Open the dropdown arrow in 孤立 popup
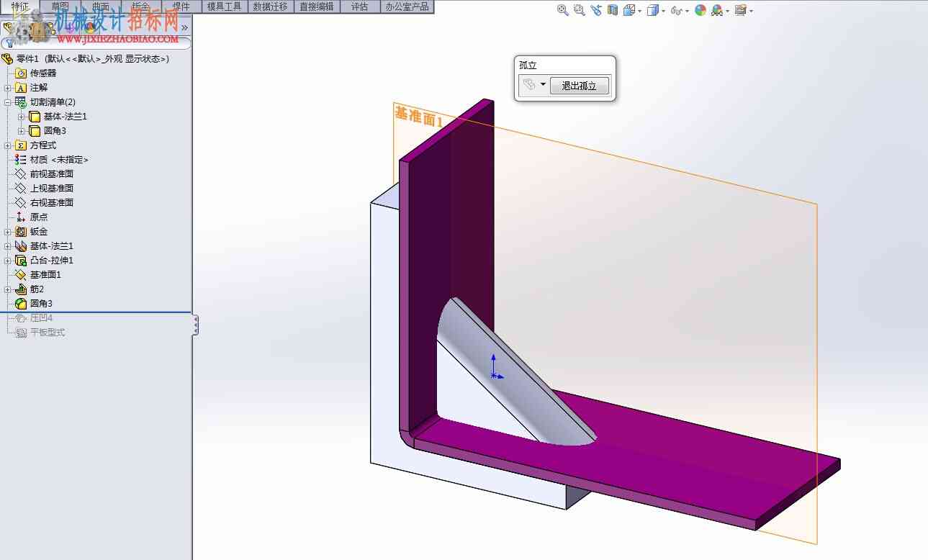 [x=543, y=85]
